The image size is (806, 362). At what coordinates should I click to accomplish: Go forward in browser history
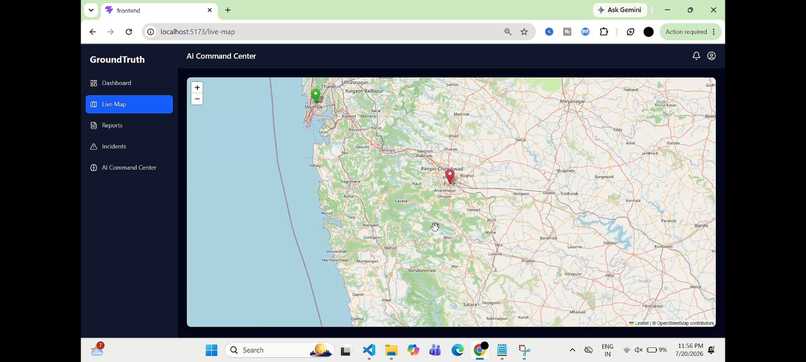111,32
